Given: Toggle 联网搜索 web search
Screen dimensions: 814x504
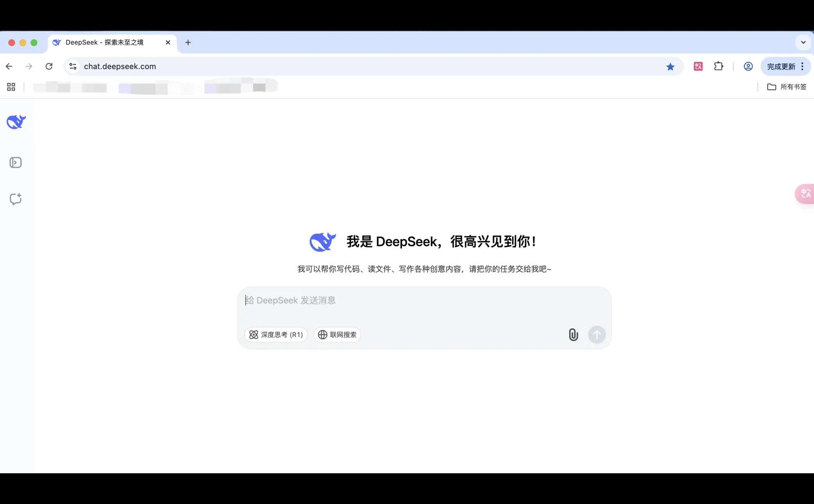Looking at the screenshot, I should coord(337,334).
